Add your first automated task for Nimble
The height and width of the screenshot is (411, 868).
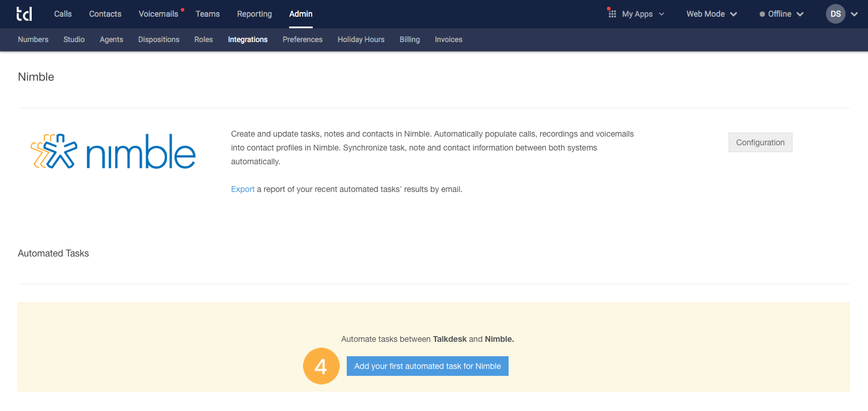point(427,366)
